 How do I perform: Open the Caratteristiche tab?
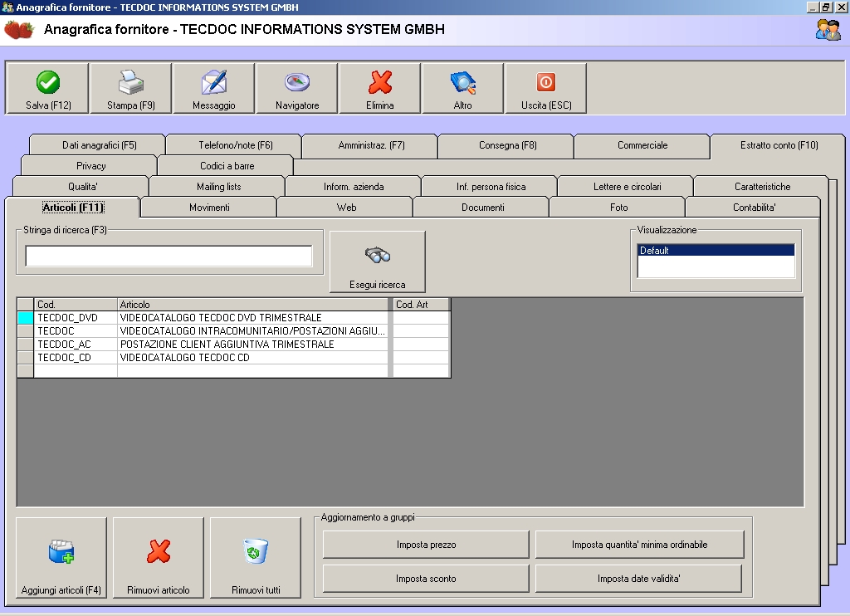[762, 187]
